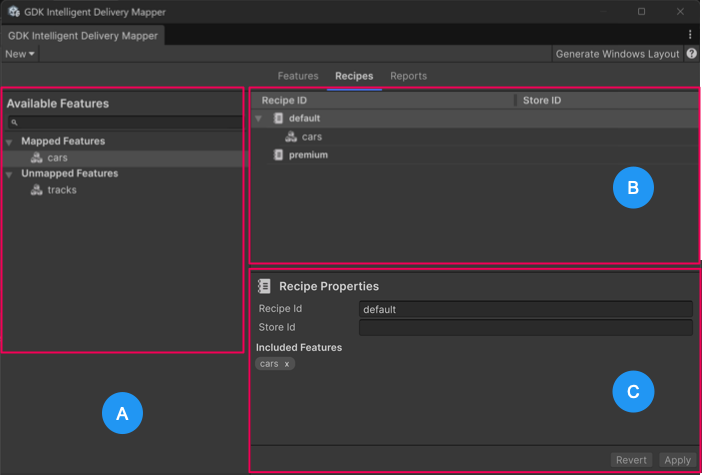Select the GDK Intelligent Delivery Mapper window tab
The width and height of the screenshot is (702, 476).
pyautogui.click(x=83, y=36)
